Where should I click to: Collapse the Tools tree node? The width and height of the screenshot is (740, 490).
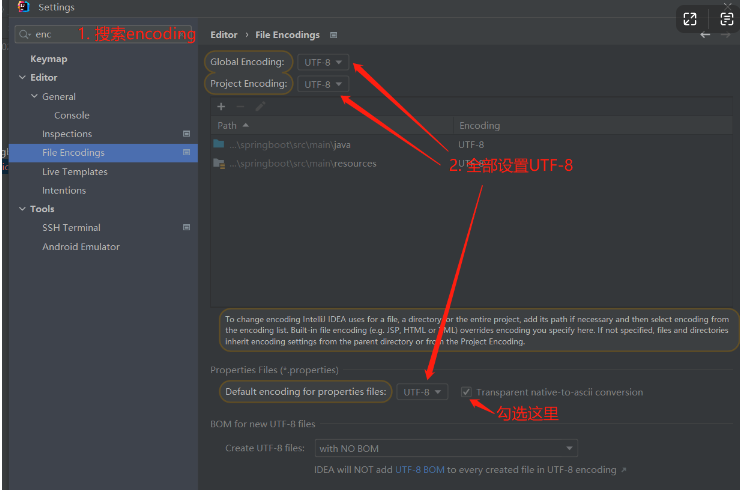pos(22,209)
